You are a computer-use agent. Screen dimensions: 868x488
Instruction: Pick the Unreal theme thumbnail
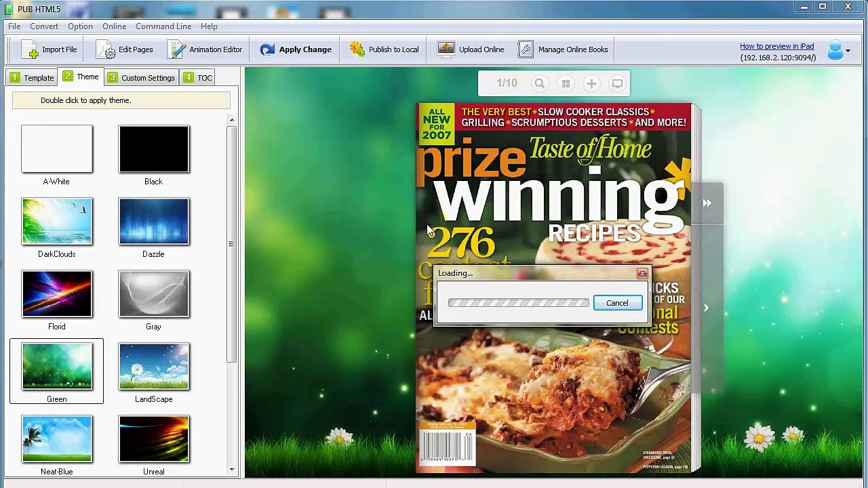point(153,439)
